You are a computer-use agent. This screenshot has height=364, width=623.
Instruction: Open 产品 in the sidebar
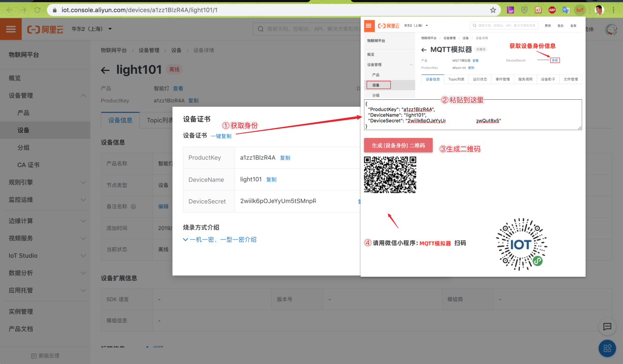(23, 113)
